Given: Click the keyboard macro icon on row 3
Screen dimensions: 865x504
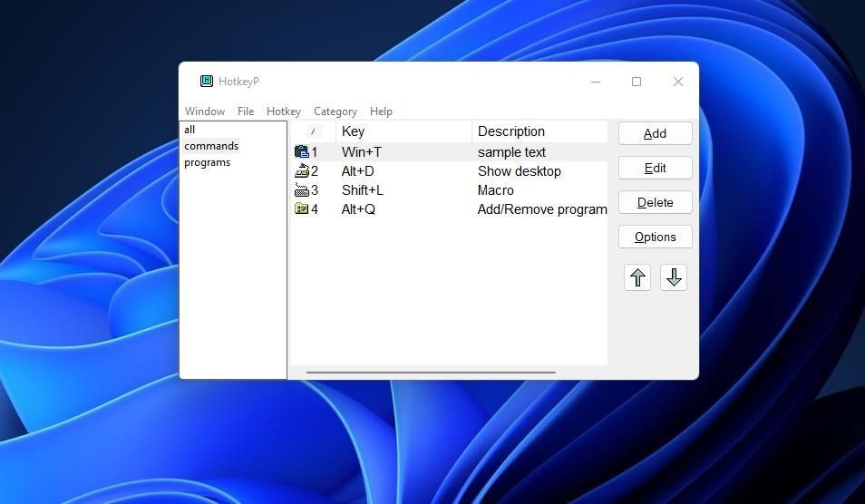Looking at the screenshot, I should pyautogui.click(x=301, y=189).
